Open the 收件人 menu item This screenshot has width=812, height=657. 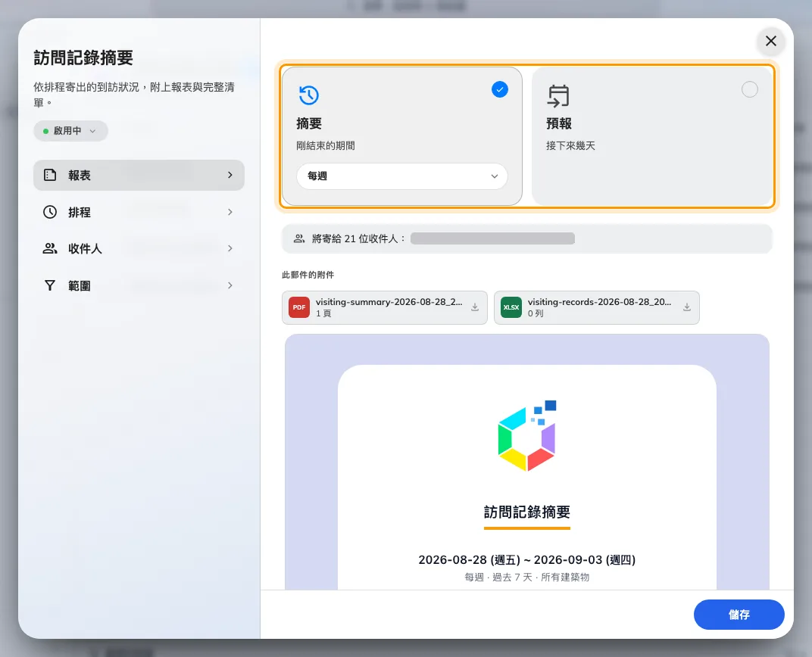[x=139, y=248]
